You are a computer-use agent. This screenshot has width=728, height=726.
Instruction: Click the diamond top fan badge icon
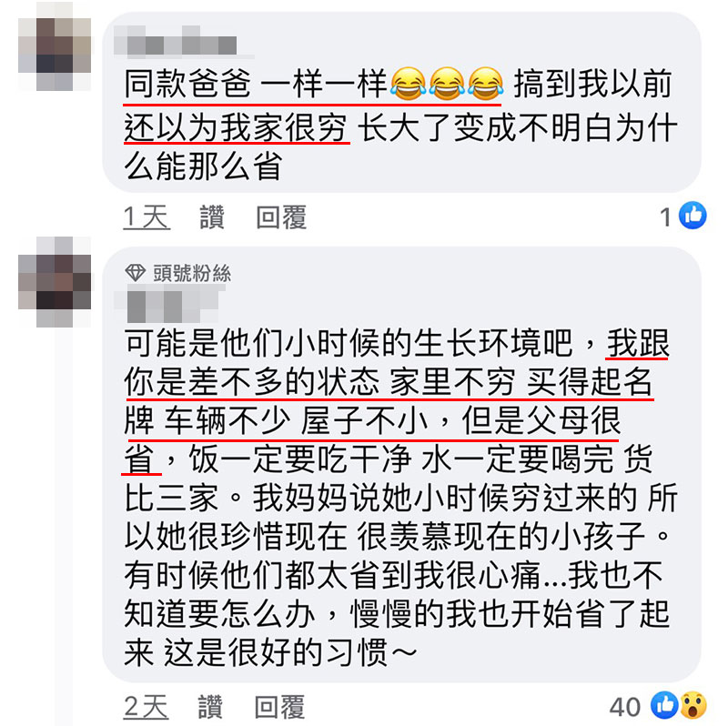[135, 273]
